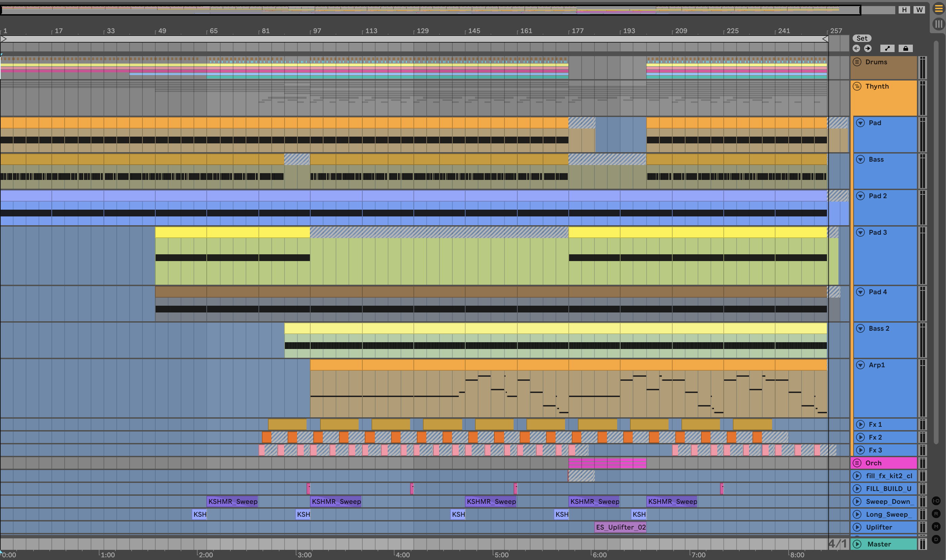Select the Master track header
The image size is (946, 560).
(883, 544)
